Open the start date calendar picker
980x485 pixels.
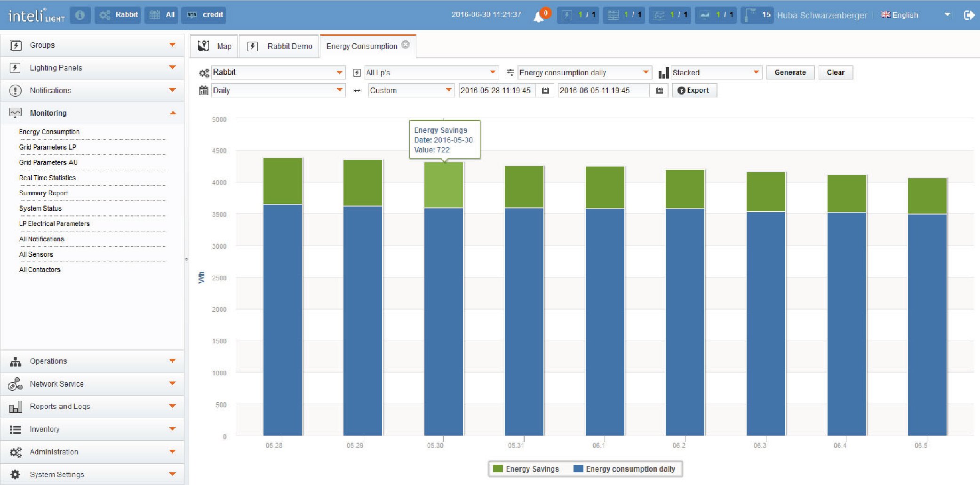tap(545, 91)
